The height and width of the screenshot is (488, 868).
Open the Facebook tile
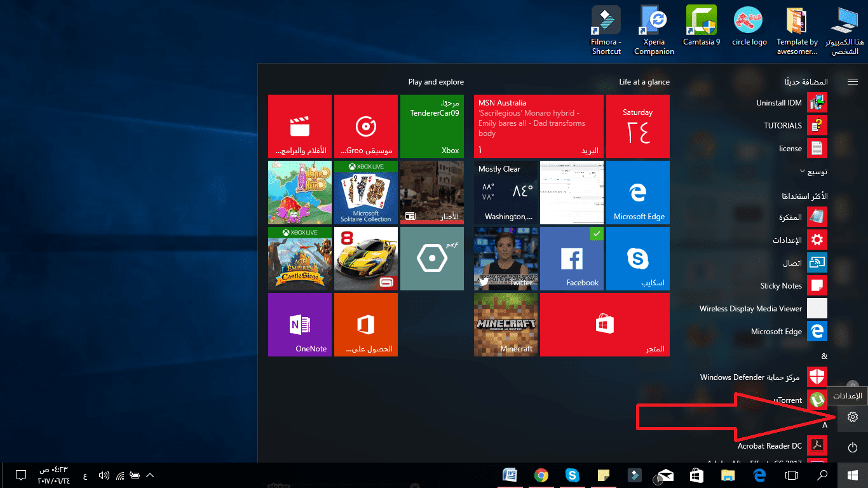pyautogui.click(x=572, y=259)
